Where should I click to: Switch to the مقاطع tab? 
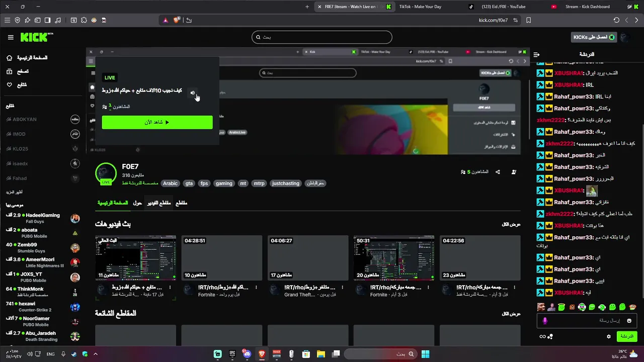181,203
